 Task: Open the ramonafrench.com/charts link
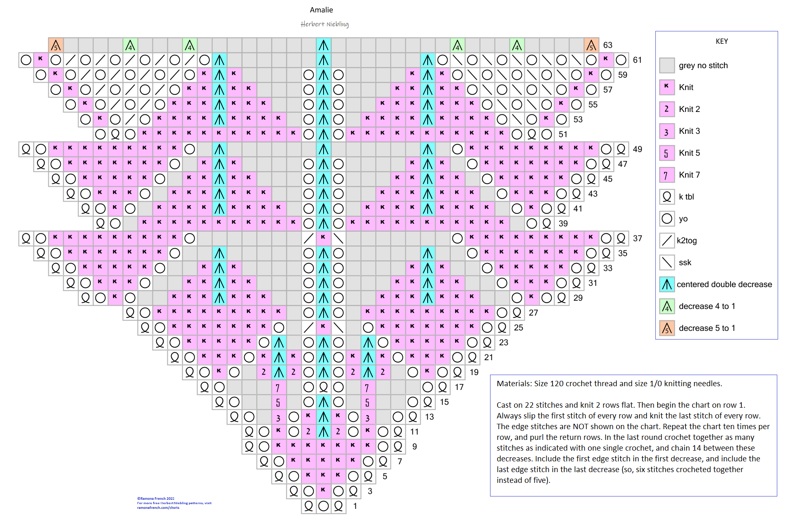(158, 508)
